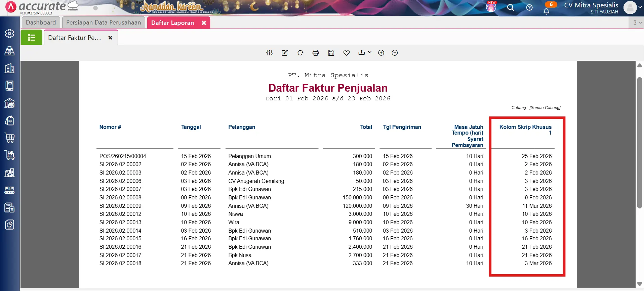Zoom in with the plus circle icon
Screen dimensions: 644x291
[381, 53]
